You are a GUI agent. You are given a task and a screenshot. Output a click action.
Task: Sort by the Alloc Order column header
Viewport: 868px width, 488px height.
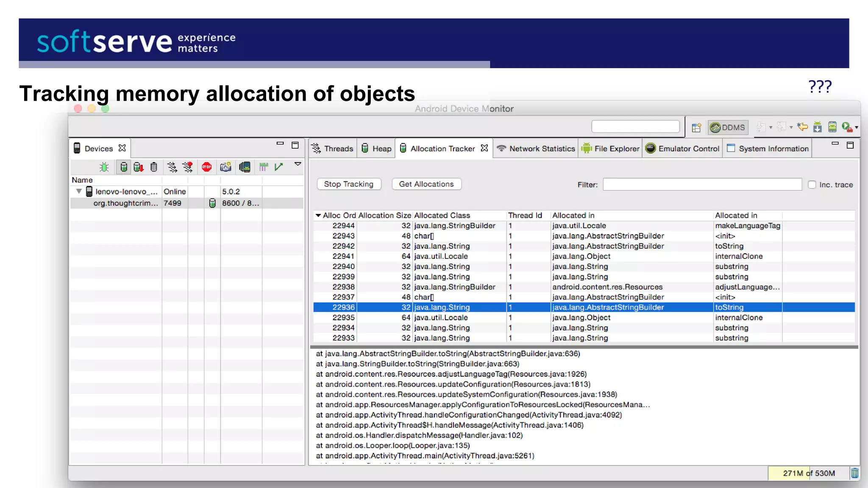336,216
